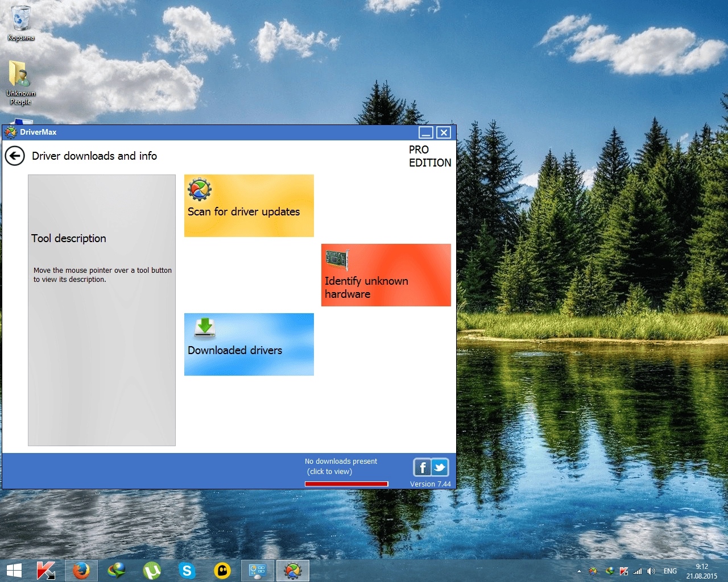This screenshot has height=582, width=728.
Task: Select the Unknown People folder on desktop
Action: pos(20,83)
